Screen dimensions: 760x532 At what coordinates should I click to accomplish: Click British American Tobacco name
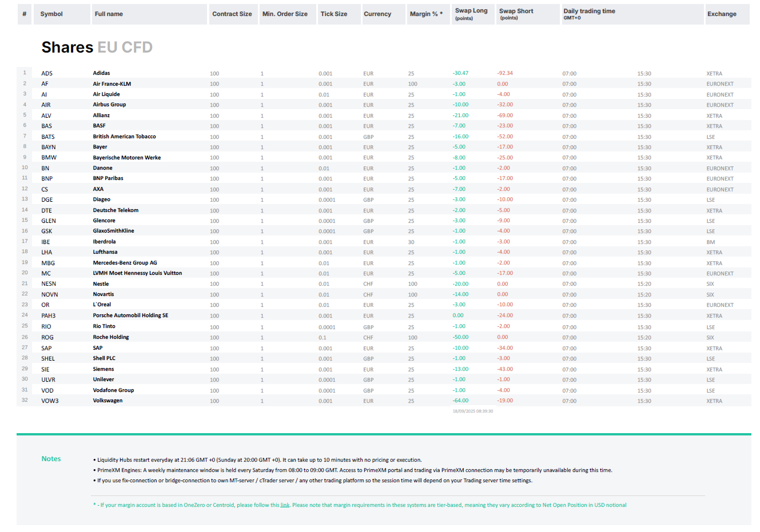124,137
